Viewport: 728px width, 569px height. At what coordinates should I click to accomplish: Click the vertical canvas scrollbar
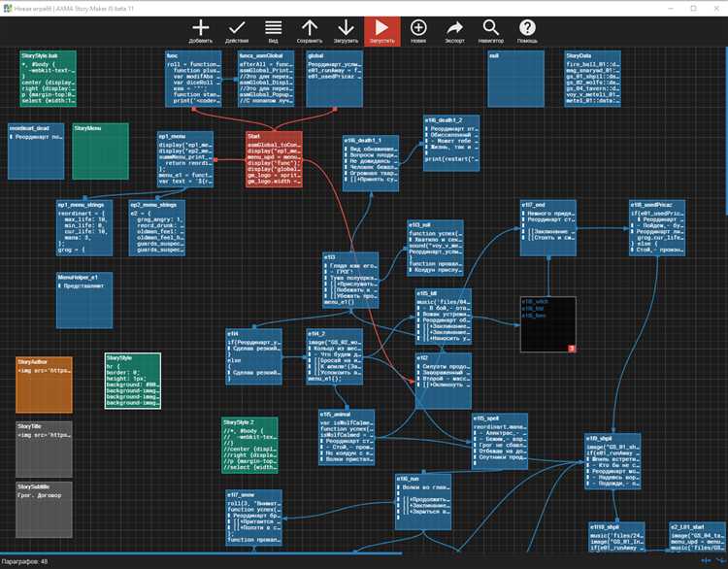tap(727, 130)
